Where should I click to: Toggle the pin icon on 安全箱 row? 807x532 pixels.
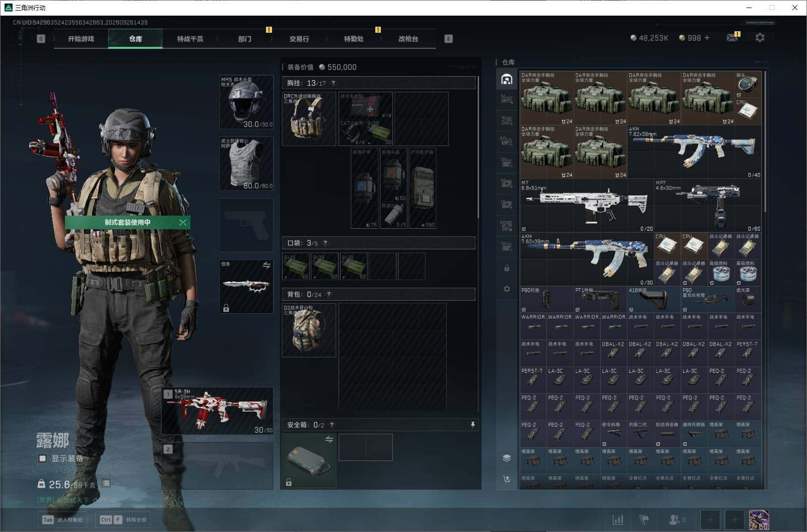473,425
